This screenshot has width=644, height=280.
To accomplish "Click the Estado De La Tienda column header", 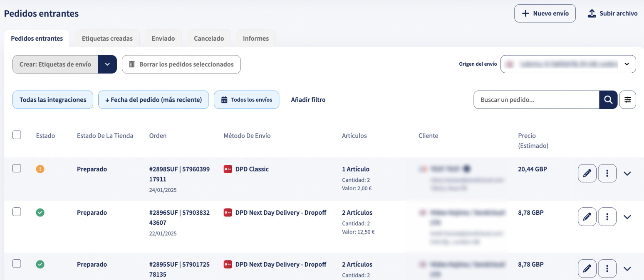I will (105, 135).
